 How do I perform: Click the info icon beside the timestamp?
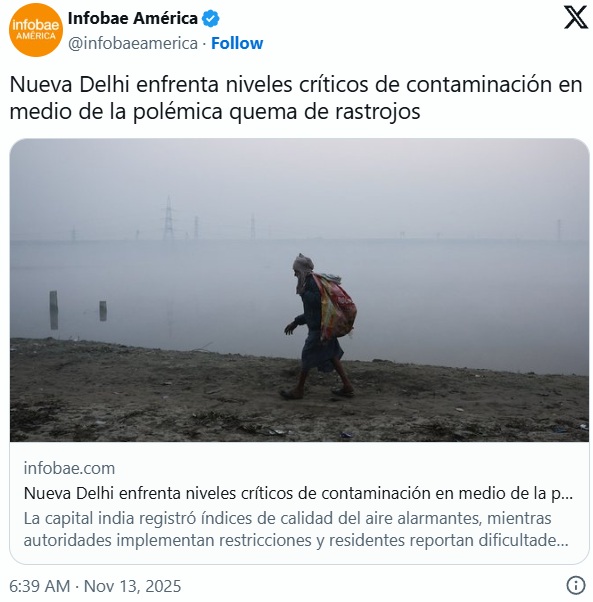576,586
